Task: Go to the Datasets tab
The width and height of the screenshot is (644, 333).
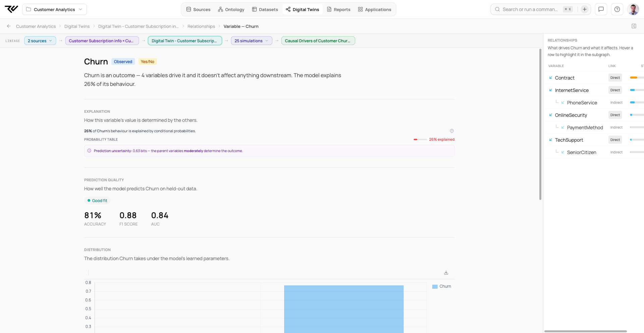Action: point(265,9)
